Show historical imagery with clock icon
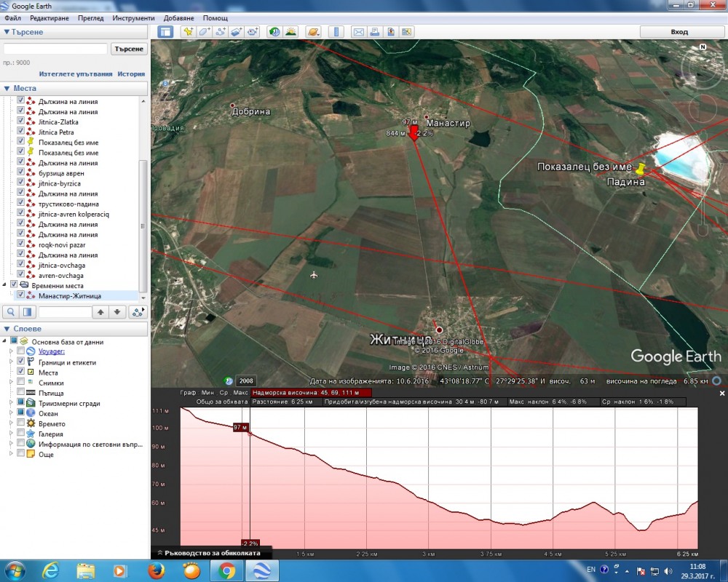The width and height of the screenshot is (728, 582). 275,31
